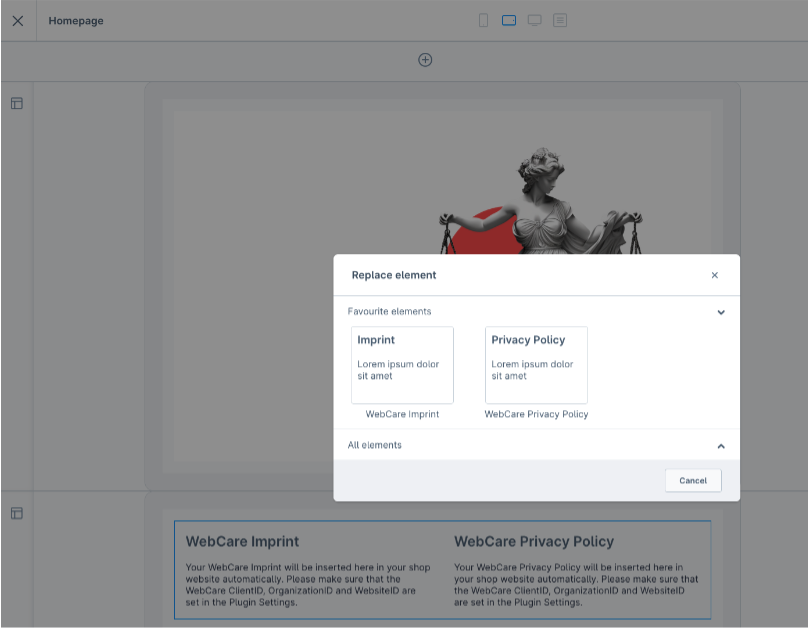Image resolution: width=808 pixels, height=628 pixels.
Task: Exit the editor using the X icon
Action: tap(17, 20)
